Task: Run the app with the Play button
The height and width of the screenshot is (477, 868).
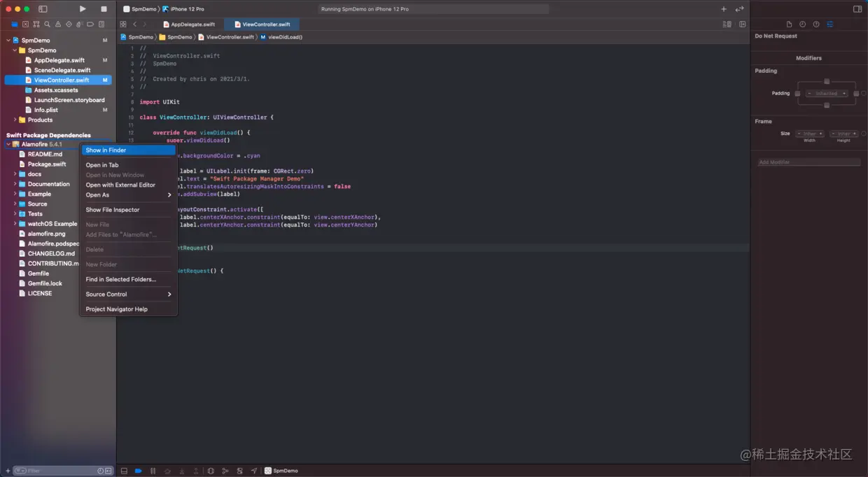Action: pos(83,9)
